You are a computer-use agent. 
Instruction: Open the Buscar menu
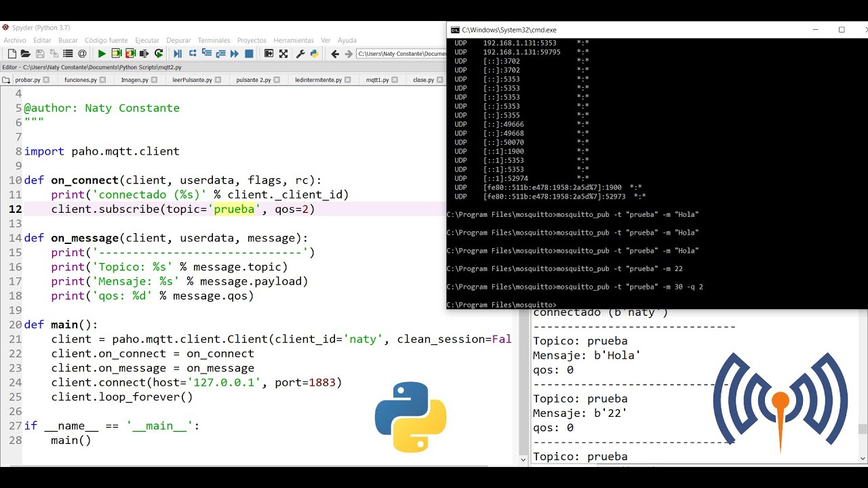pos(68,40)
